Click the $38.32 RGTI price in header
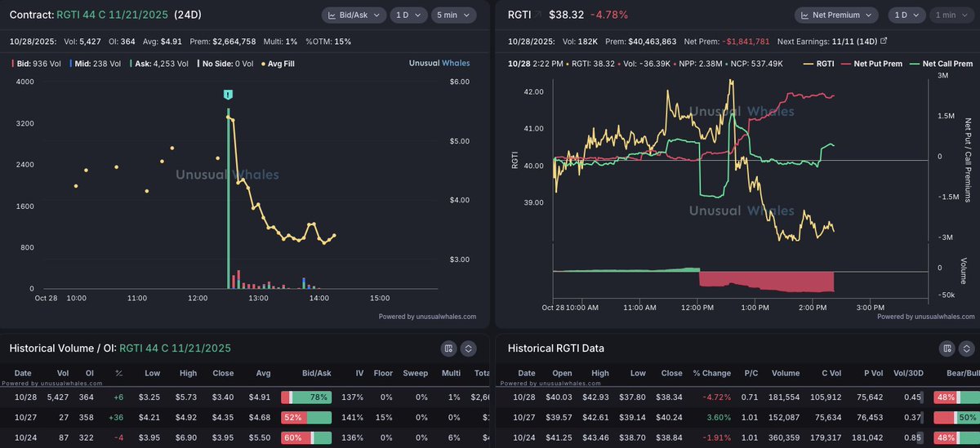 click(567, 15)
